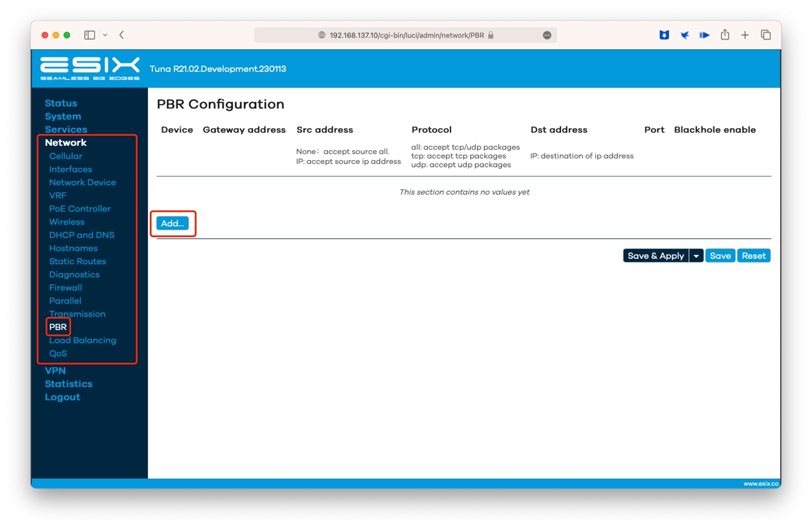812x529 pixels.
Task: Click 'This section contains no values yet' text
Action: click(x=464, y=192)
